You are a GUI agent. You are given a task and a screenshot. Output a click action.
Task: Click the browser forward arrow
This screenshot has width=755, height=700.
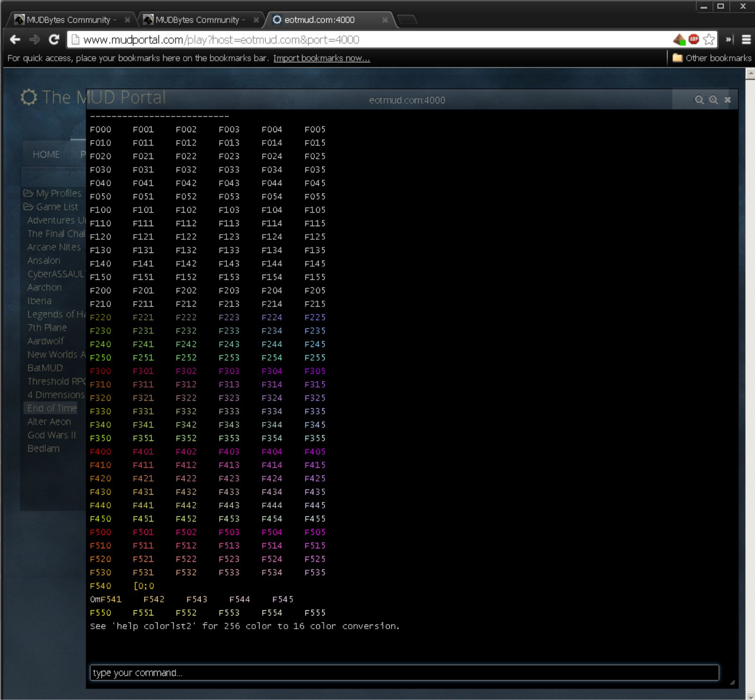[34, 40]
